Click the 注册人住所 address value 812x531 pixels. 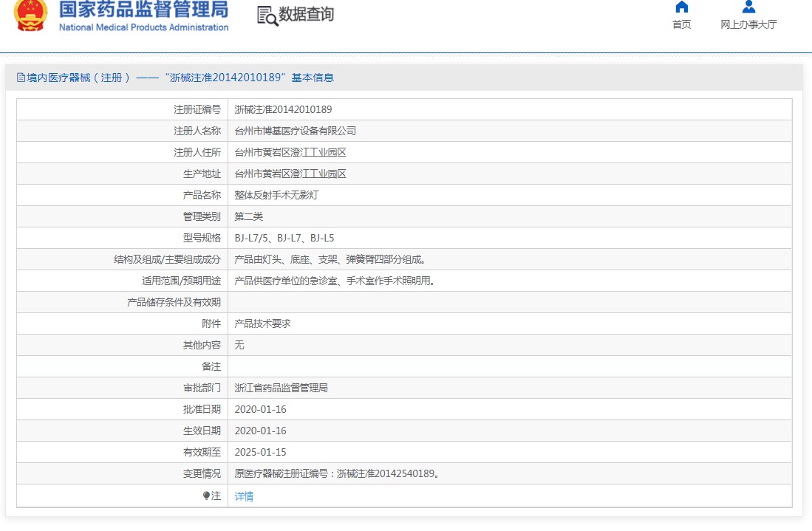[290, 152]
